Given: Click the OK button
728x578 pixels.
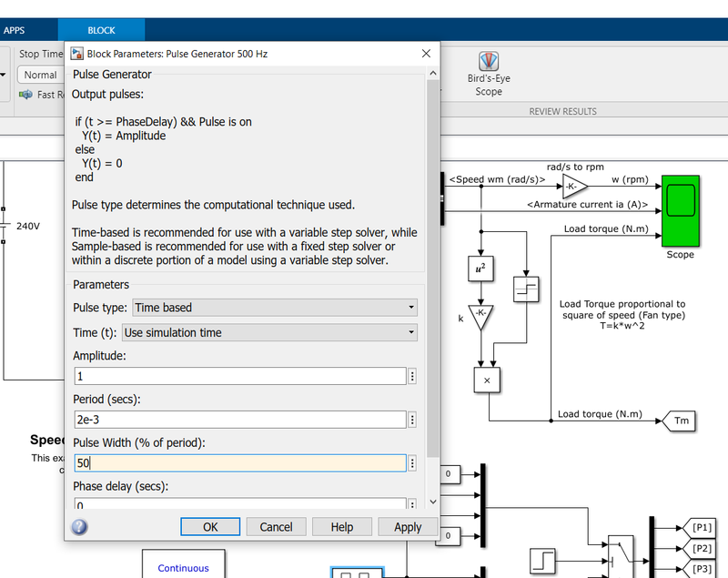Looking at the screenshot, I should (x=210, y=526).
